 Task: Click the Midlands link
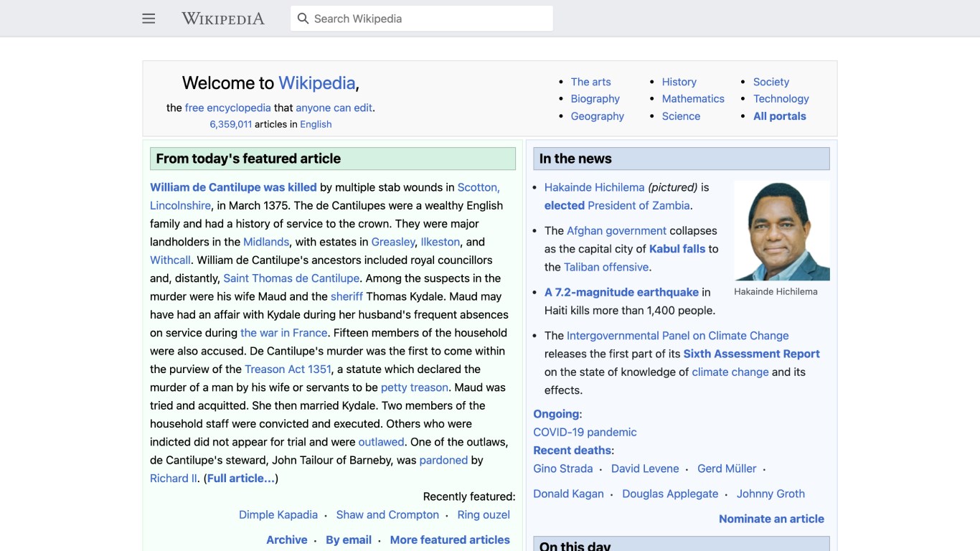[266, 242]
